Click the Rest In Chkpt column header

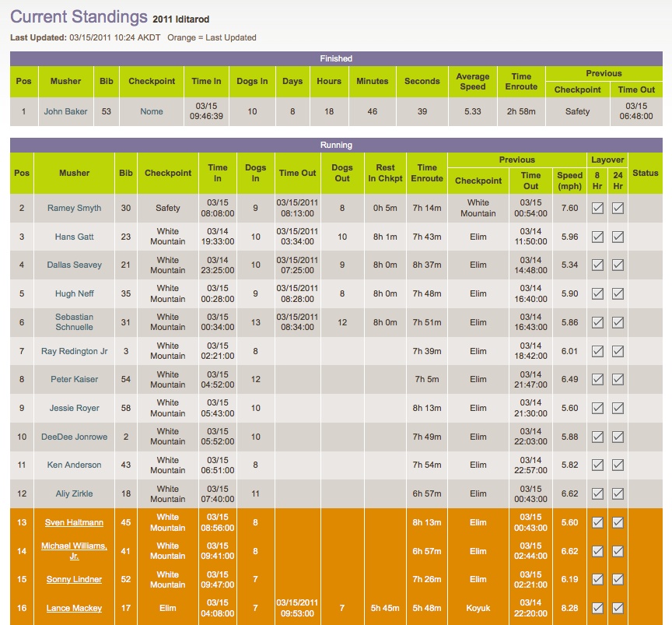click(385, 174)
